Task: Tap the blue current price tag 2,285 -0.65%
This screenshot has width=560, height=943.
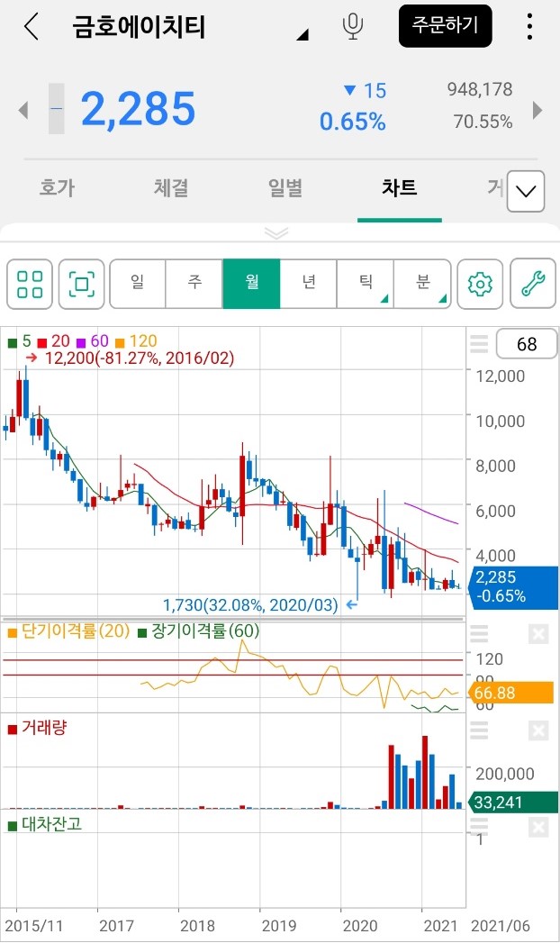Action: [x=514, y=586]
